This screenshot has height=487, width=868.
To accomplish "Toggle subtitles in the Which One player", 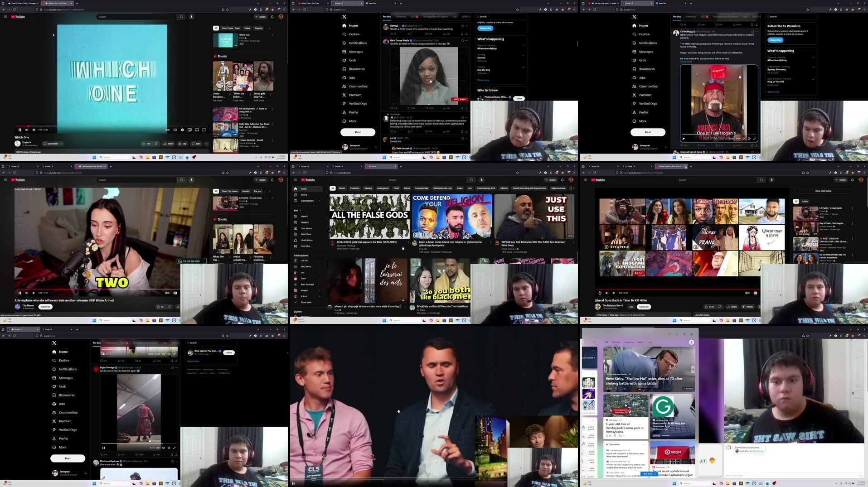I will [x=175, y=130].
